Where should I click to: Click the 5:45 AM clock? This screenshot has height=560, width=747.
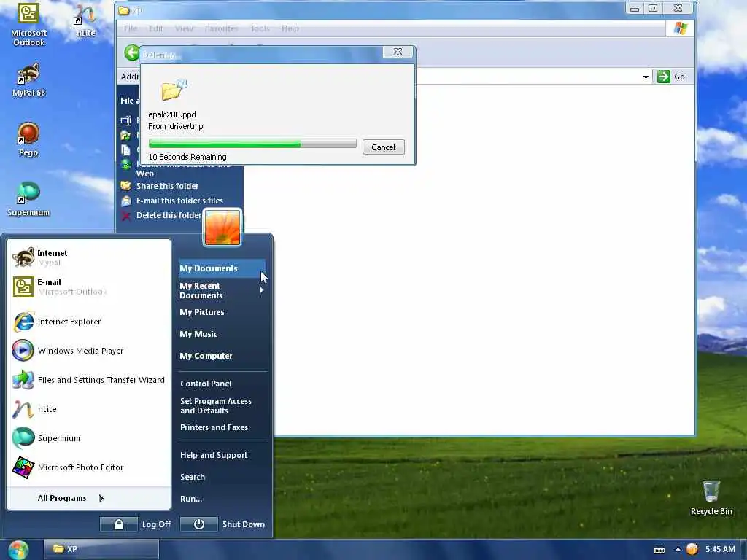click(x=720, y=549)
